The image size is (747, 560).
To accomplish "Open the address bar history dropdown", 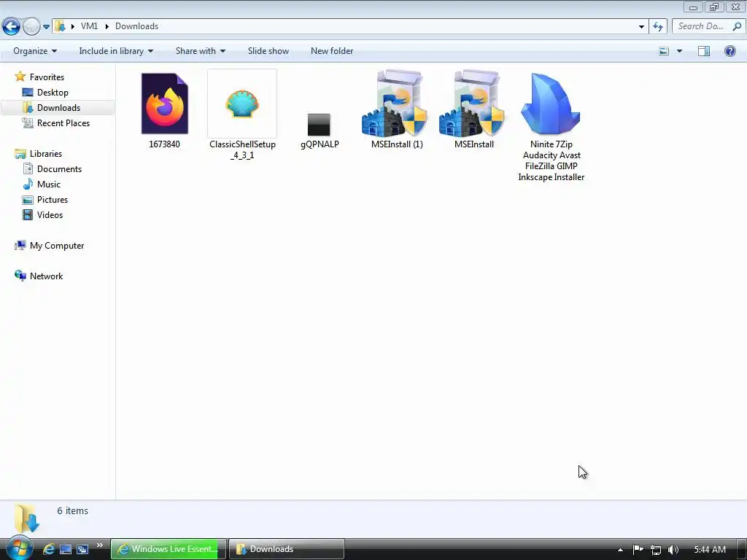I will pyautogui.click(x=641, y=26).
